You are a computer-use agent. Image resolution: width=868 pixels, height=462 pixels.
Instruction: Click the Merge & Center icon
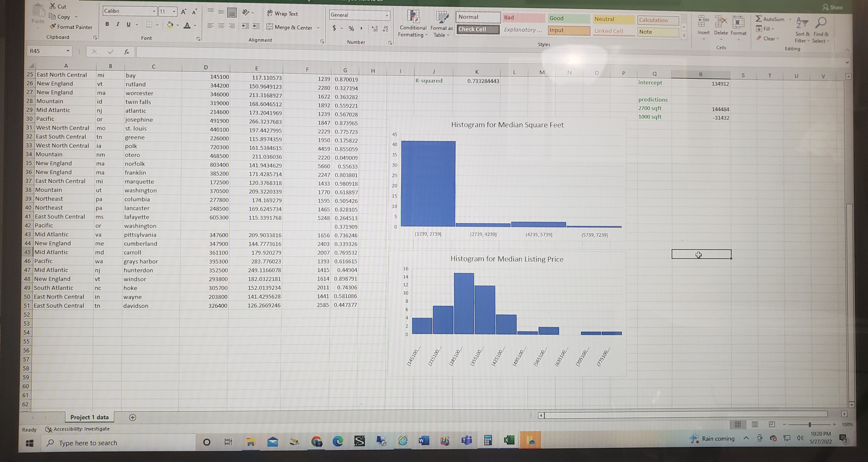coord(269,27)
